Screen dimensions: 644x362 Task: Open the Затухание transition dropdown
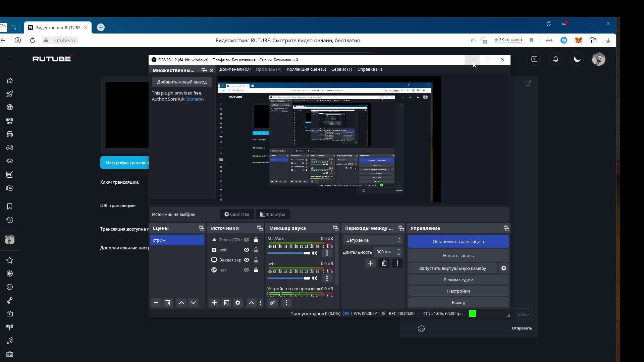point(372,240)
